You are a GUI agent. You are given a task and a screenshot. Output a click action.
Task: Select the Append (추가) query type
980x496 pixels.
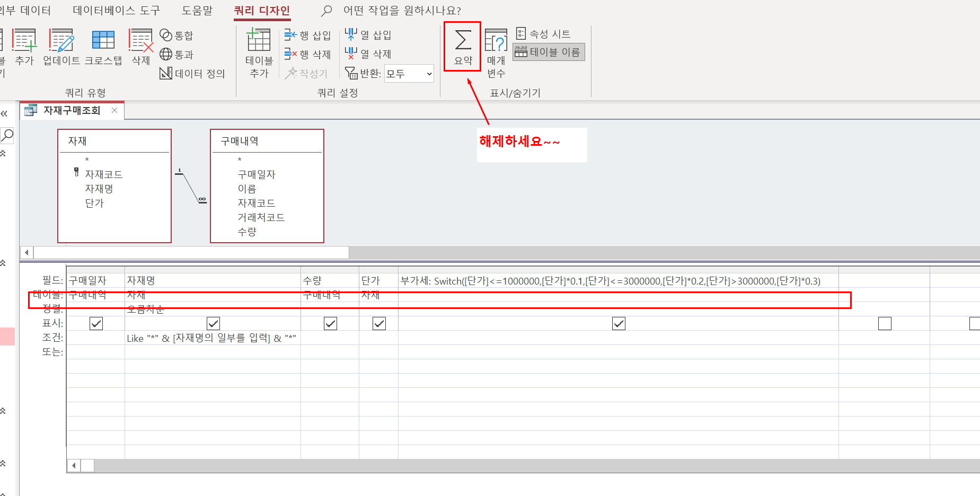[24, 47]
